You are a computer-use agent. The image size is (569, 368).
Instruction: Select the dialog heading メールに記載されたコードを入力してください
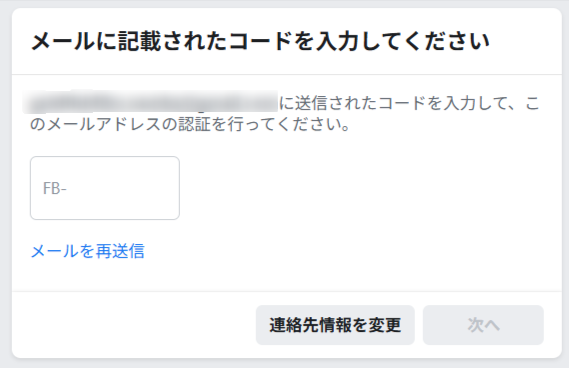pyautogui.click(x=260, y=41)
